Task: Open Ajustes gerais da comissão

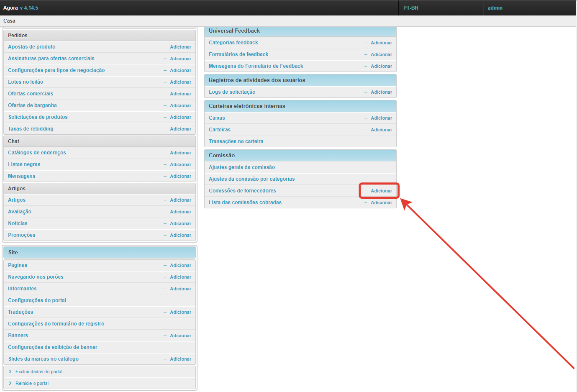Action: click(x=242, y=167)
